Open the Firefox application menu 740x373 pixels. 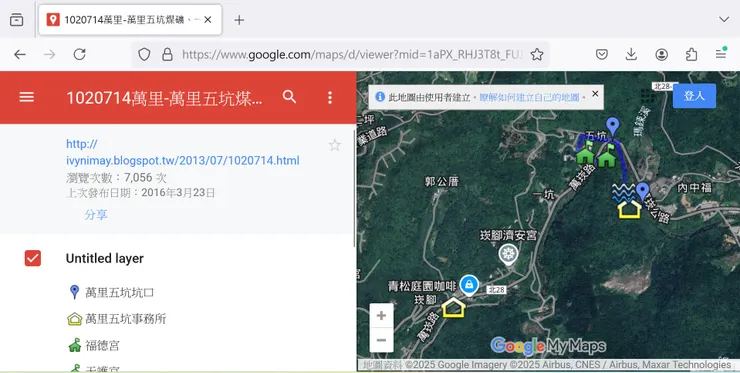click(x=721, y=54)
